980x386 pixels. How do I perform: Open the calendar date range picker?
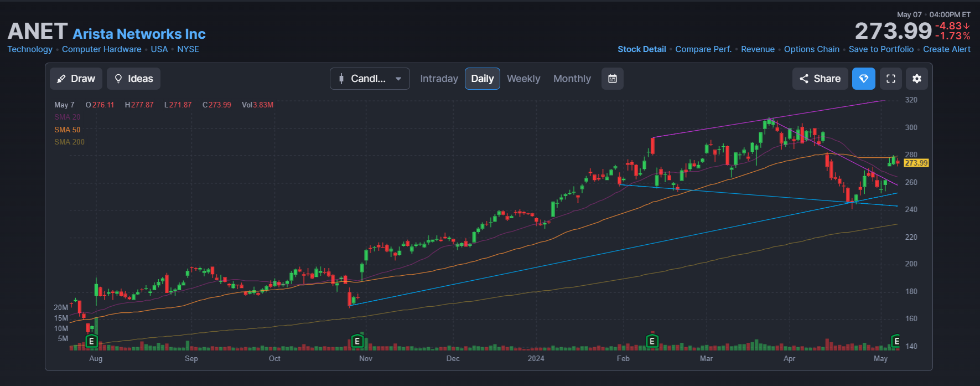coord(613,79)
